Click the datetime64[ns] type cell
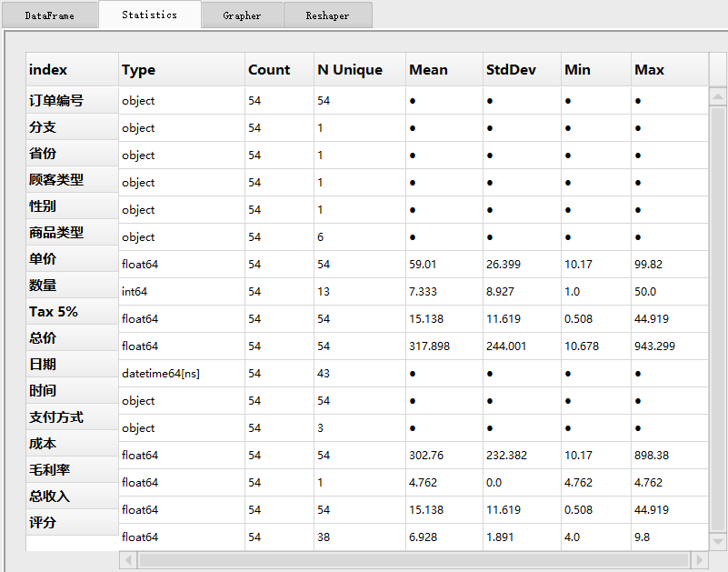 click(x=182, y=374)
